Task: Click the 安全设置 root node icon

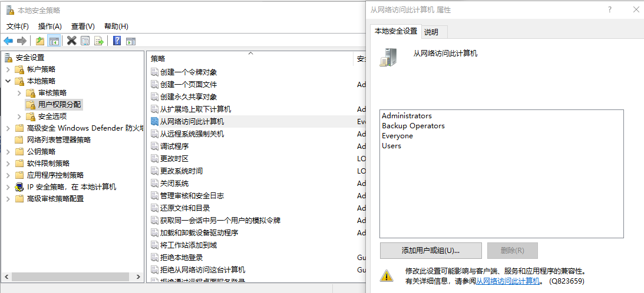Action: [9, 58]
